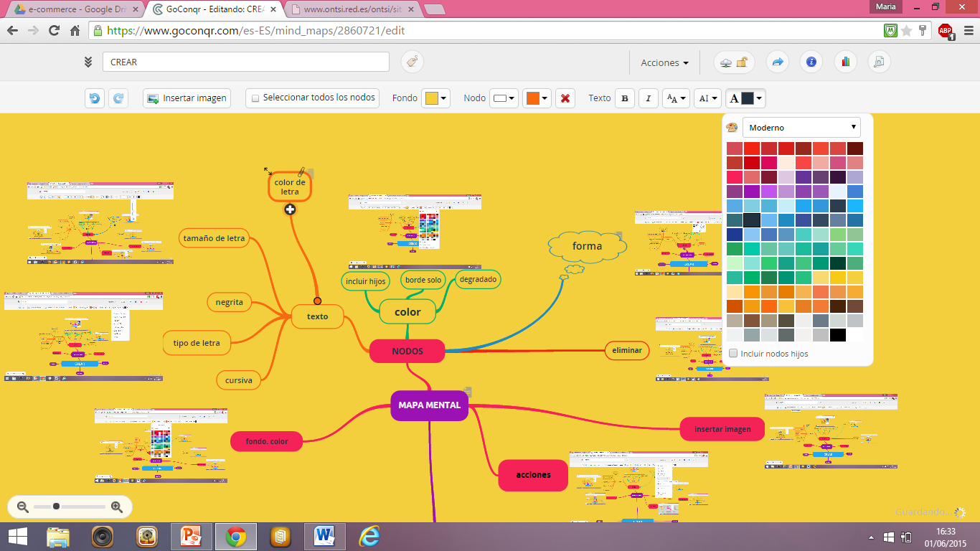The image size is (980, 551).
Task: Click the red X delete node icon
Action: pos(565,98)
